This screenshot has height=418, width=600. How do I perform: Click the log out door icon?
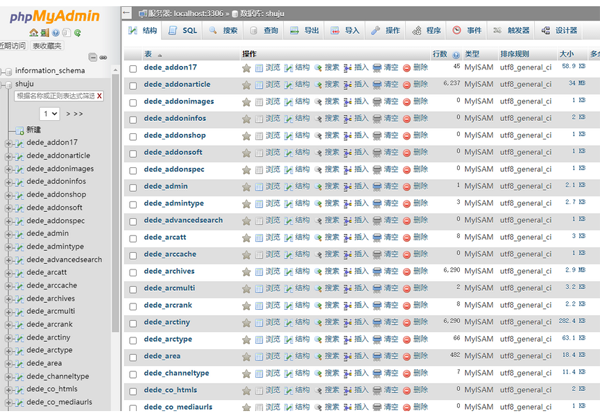[x=45, y=33]
